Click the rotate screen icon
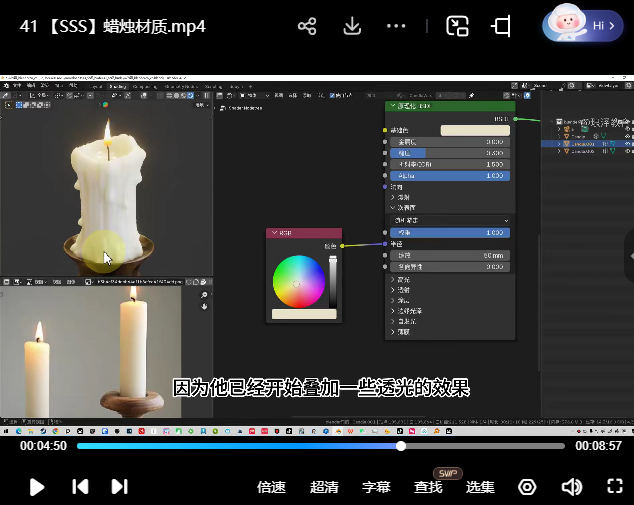The image size is (634, 505). (x=502, y=26)
